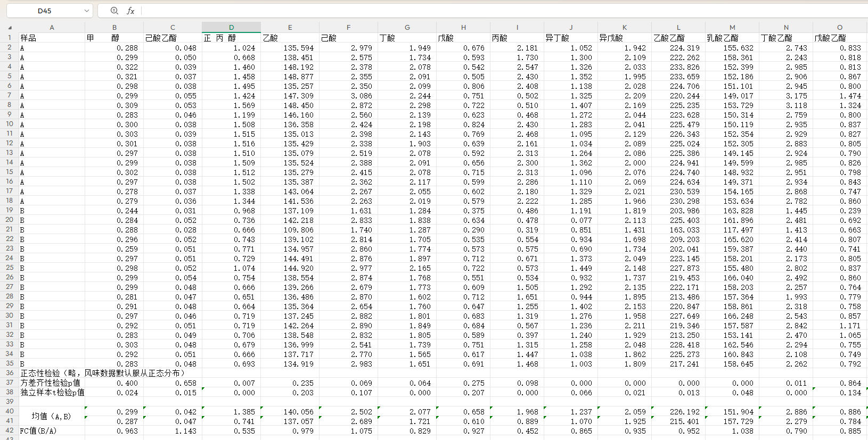This screenshot has width=868, height=440.
Task: Select row 36 header
Action: 10,373
